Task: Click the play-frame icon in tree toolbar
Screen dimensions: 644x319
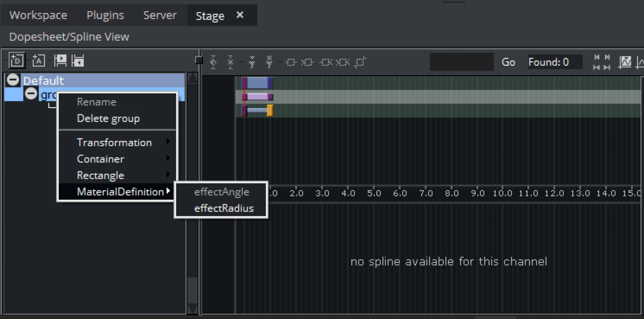Action: coord(60,61)
